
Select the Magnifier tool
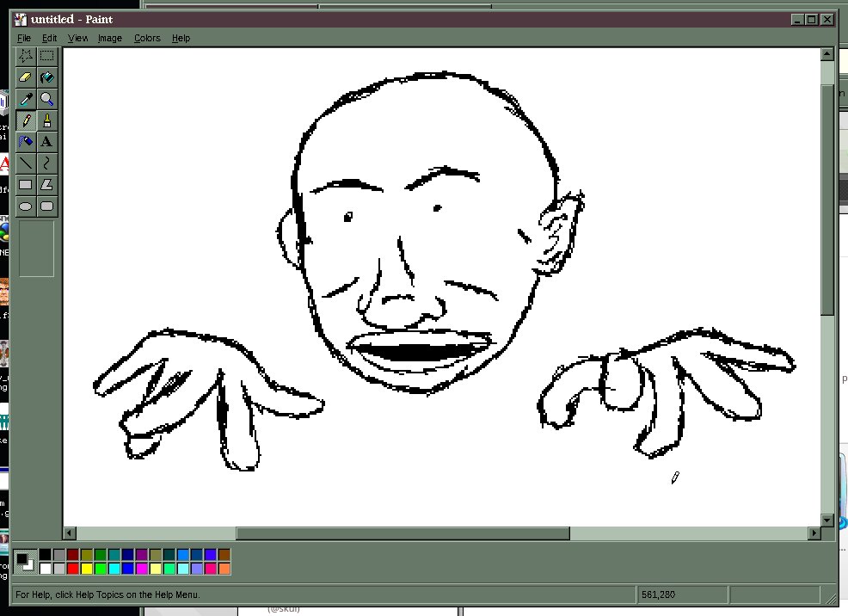point(47,99)
